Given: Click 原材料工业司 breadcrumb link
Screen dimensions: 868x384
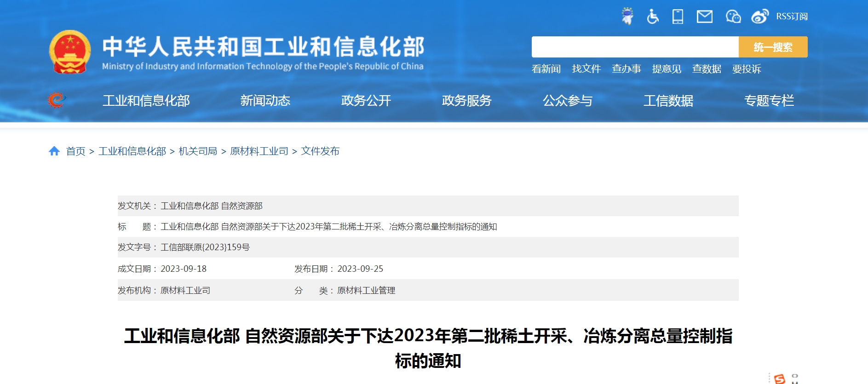Looking at the screenshot, I should (x=259, y=151).
